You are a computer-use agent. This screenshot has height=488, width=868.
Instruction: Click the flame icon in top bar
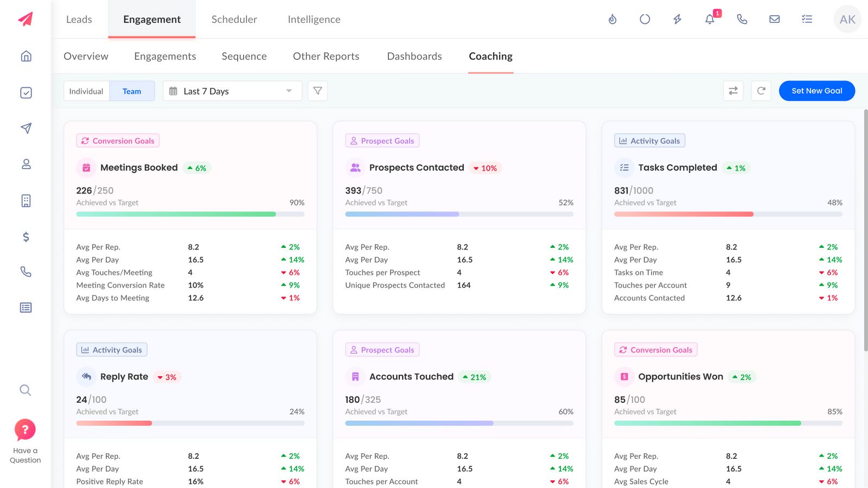[x=612, y=19]
